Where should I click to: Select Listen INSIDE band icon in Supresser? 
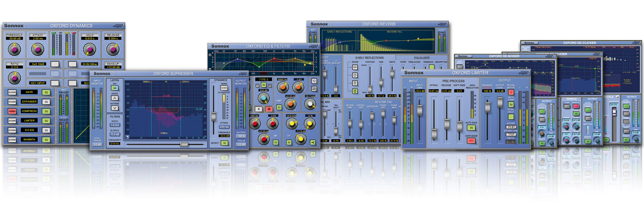coord(115,98)
